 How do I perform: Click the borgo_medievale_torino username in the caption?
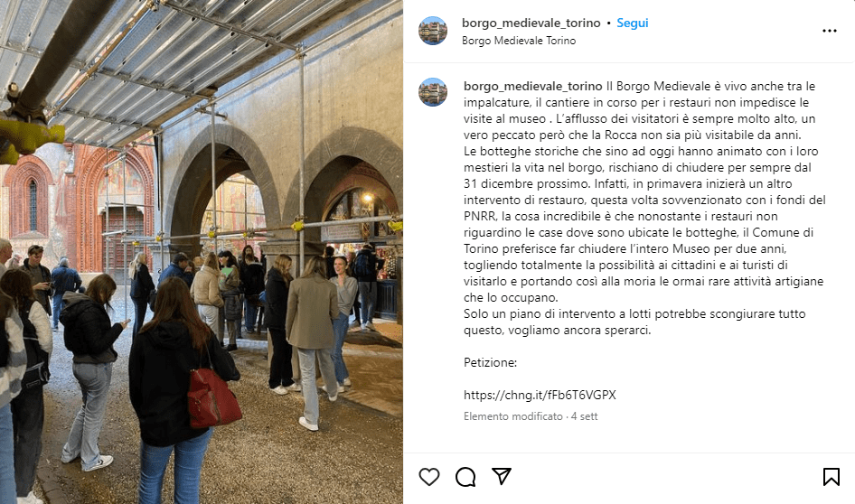point(532,86)
